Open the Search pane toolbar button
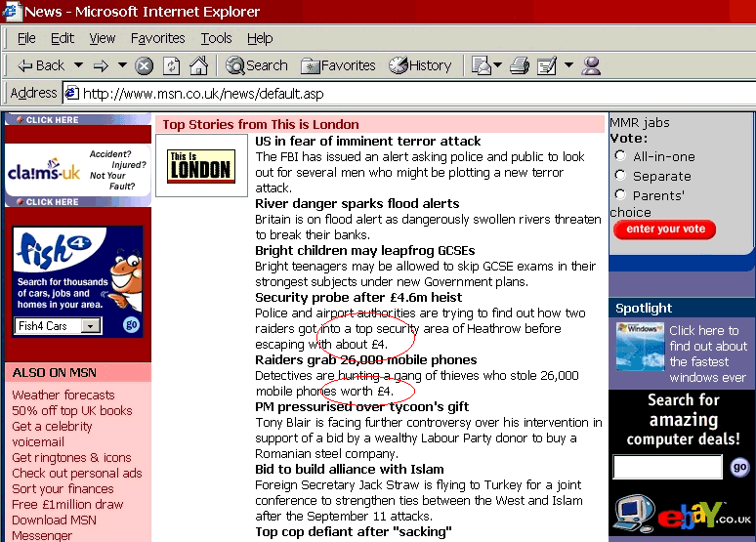Viewport: 756px width, 542px height. 257,65
